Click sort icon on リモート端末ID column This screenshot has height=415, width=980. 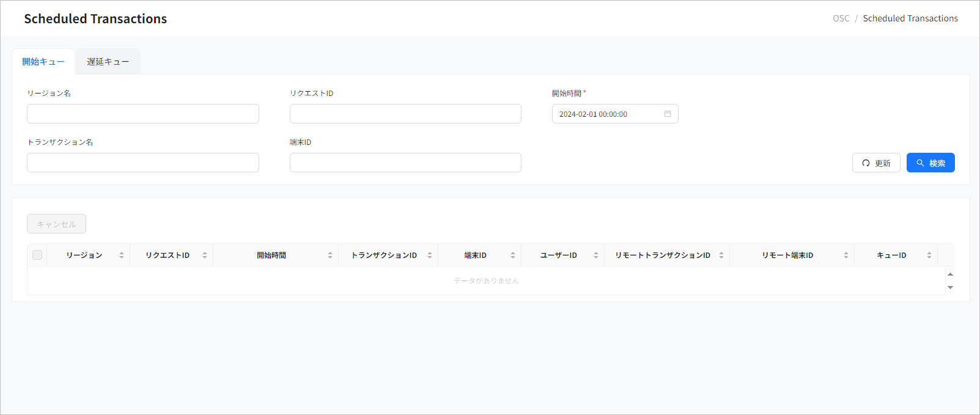(846, 255)
